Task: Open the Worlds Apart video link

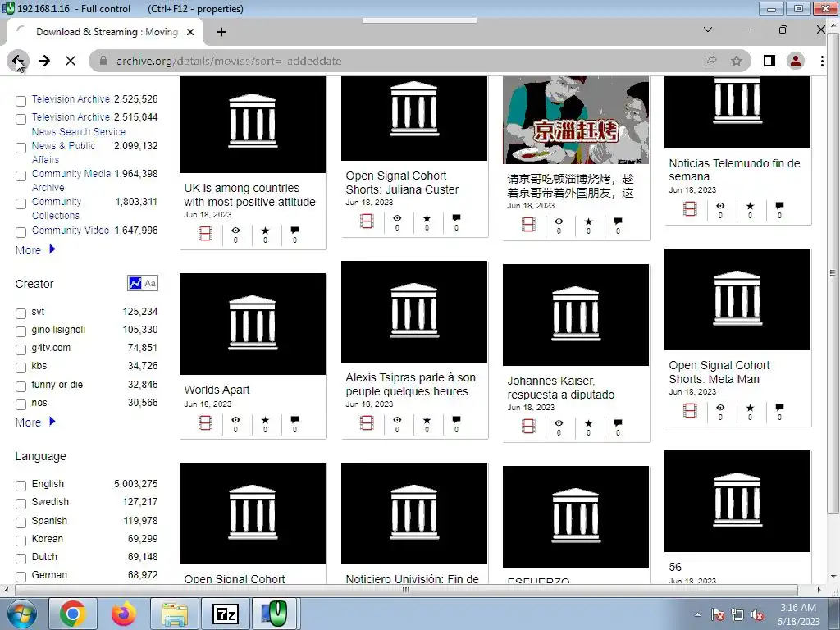Action: click(x=217, y=390)
